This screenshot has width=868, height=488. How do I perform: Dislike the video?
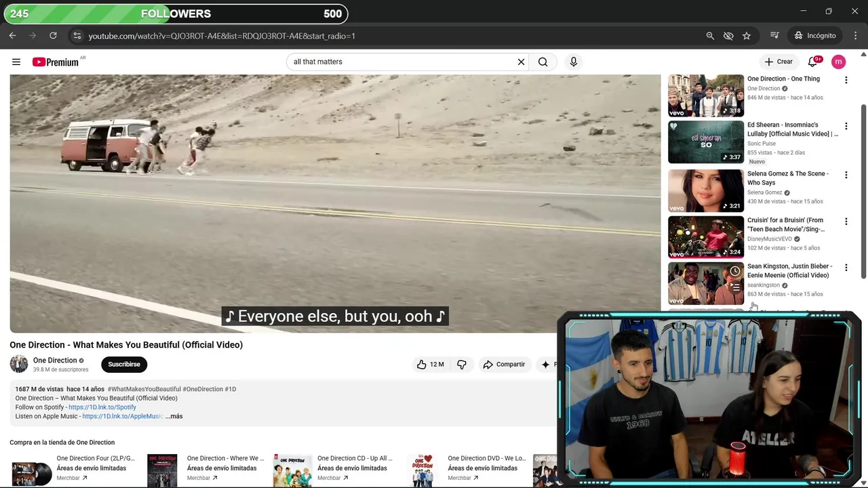(462, 364)
